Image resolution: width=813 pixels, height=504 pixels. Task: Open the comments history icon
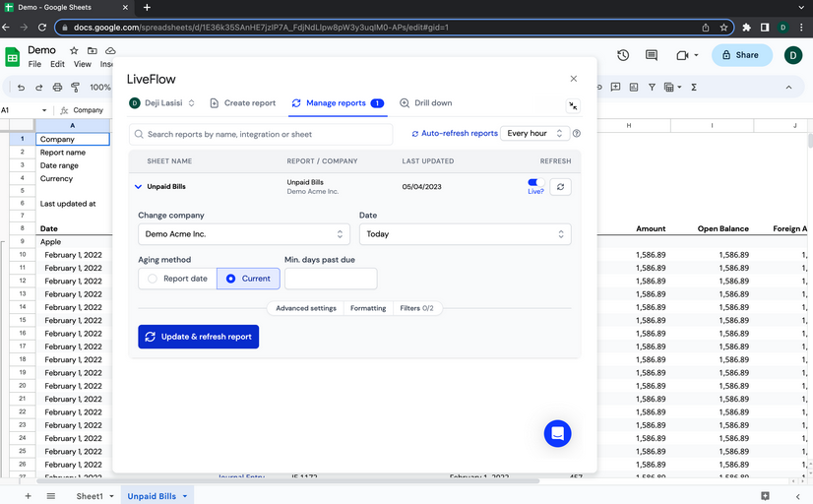tap(652, 55)
